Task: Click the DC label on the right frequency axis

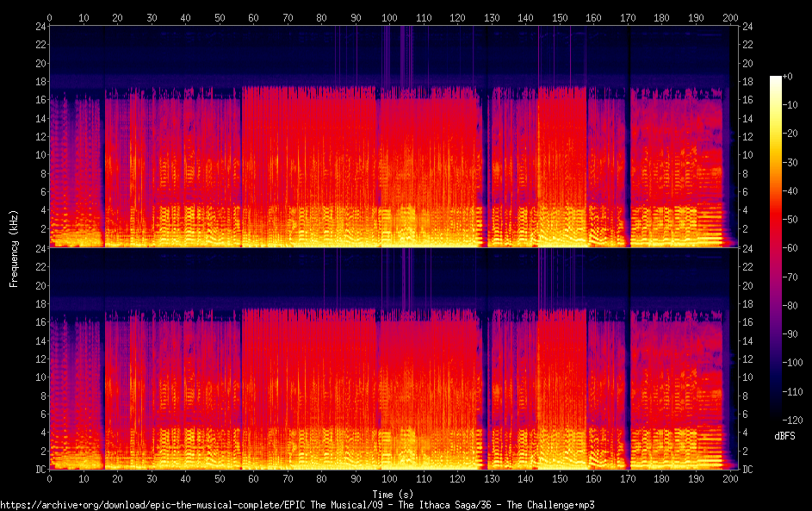Action: [748, 470]
